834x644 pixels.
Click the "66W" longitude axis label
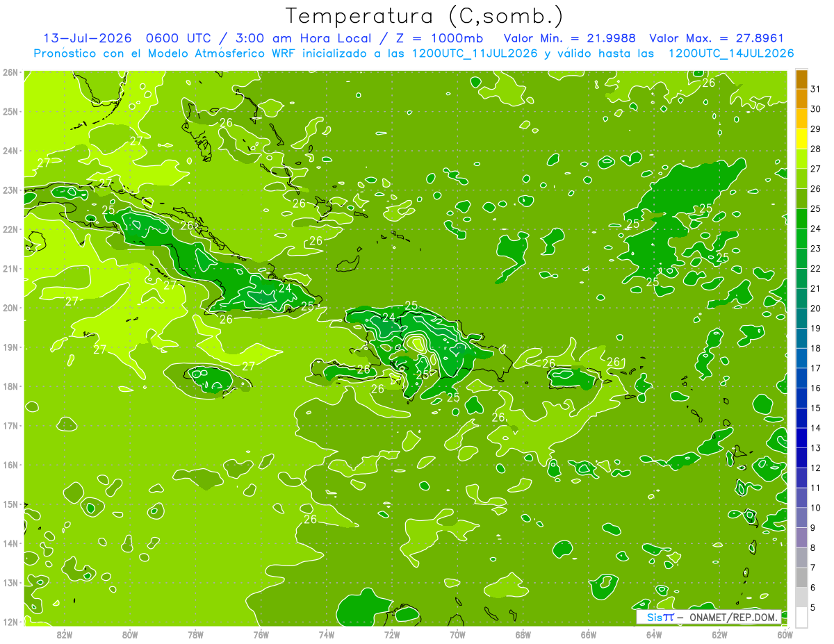588,634
